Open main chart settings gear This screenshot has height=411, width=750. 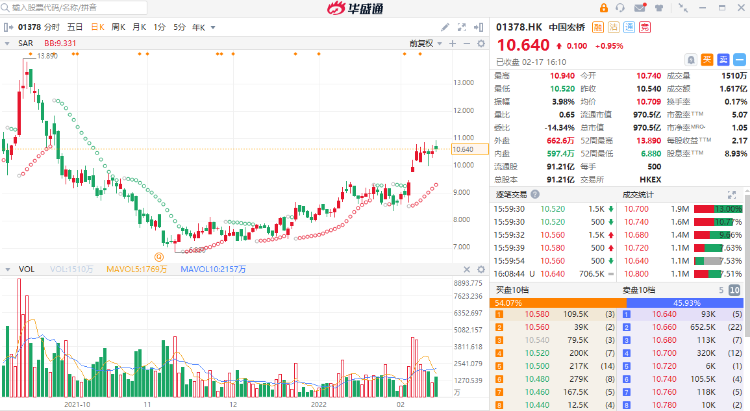coord(481,44)
